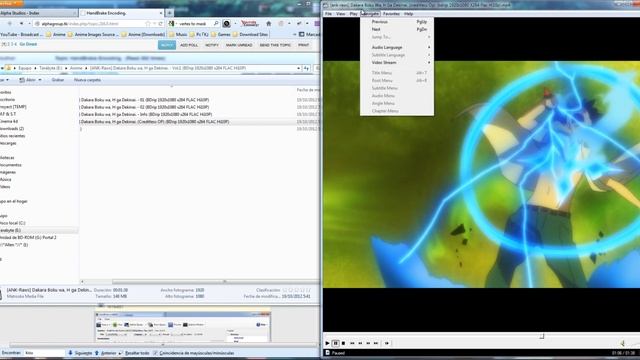Image resolution: width=640 pixels, height=360 pixels.
Task: Click the Abrir button in Explorer toolbar
Action: click(x=27, y=80)
